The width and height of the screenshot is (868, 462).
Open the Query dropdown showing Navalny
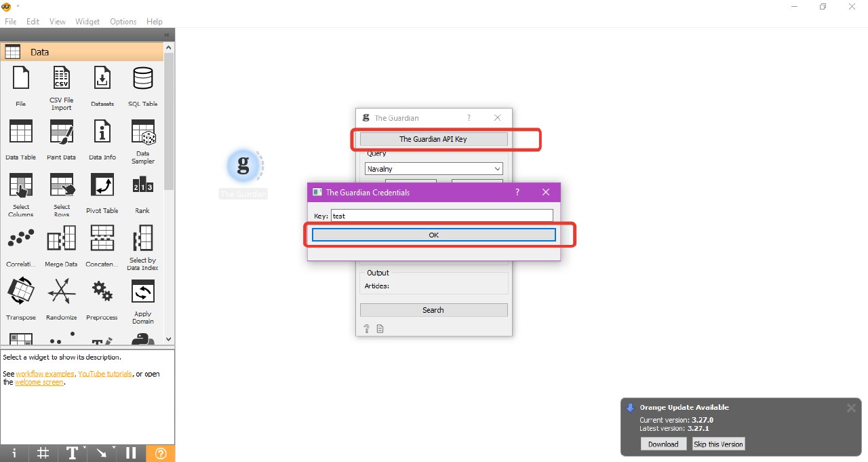(x=433, y=168)
